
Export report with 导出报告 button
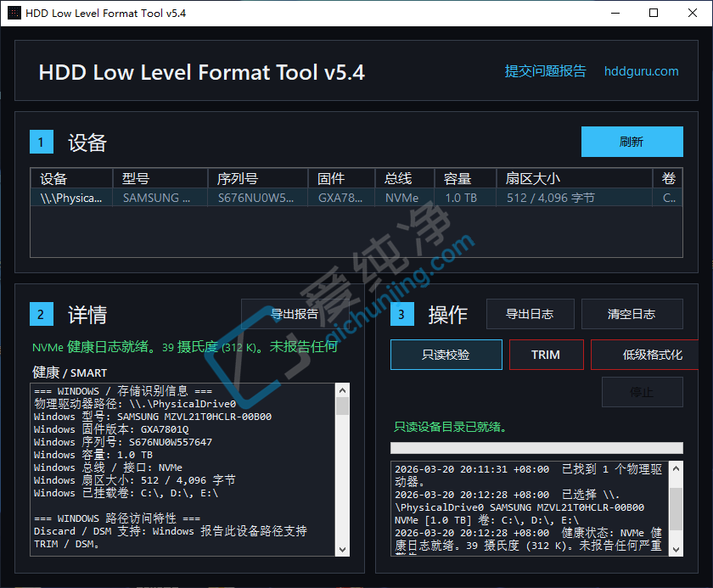point(295,314)
